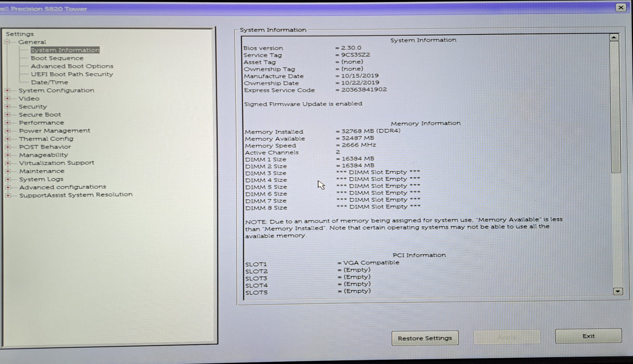The image size is (633, 364).
Task: Click the Manufacture Date value 10/15/2019
Action: [360, 75]
